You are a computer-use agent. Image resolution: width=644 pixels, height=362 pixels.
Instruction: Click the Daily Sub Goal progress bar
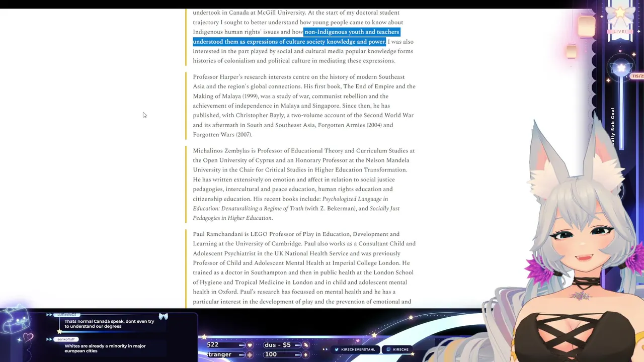pos(621,113)
